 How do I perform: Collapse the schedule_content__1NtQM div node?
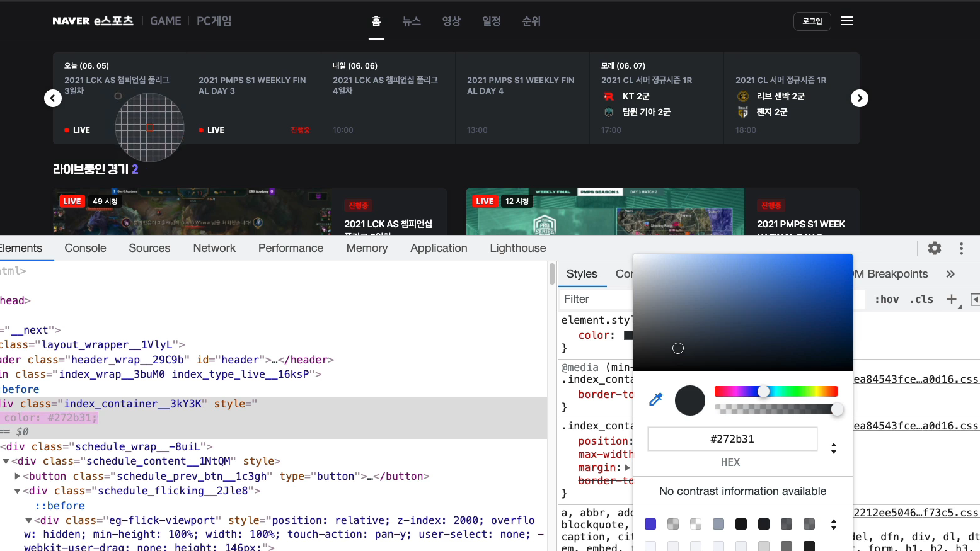pyautogui.click(x=6, y=462)
